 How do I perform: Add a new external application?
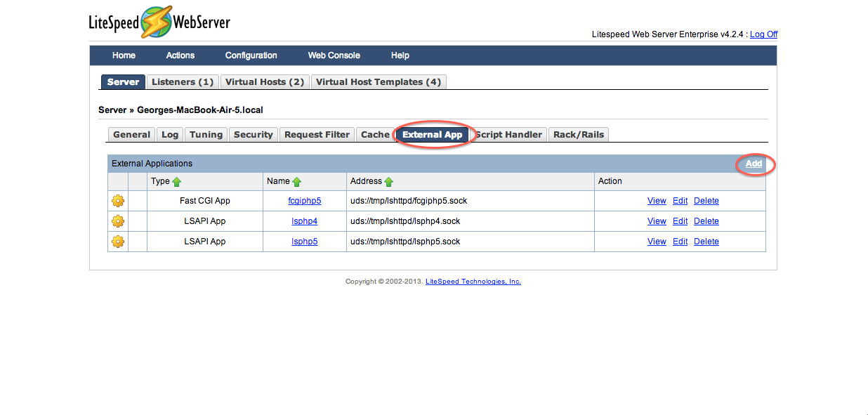point(754,164)
